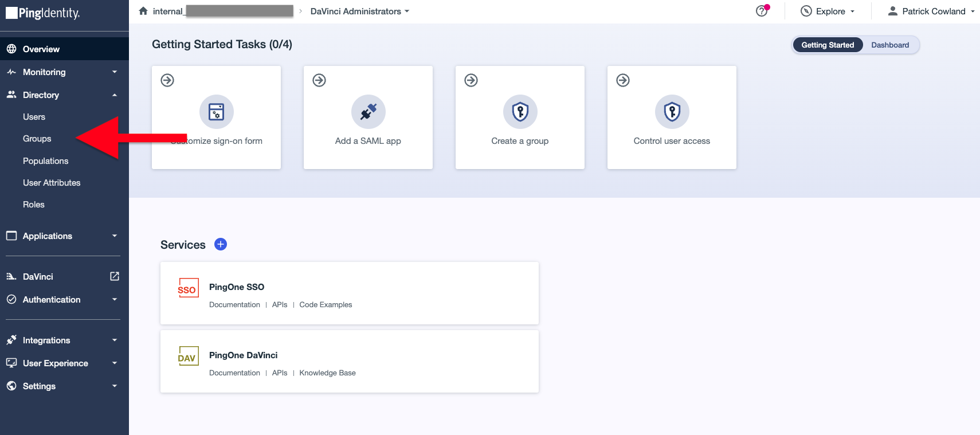The width and height of the screenshot is (980, 435).
Task: Open Patrick Cowland account dropdown arrow
Action: (x=973, y=11)
